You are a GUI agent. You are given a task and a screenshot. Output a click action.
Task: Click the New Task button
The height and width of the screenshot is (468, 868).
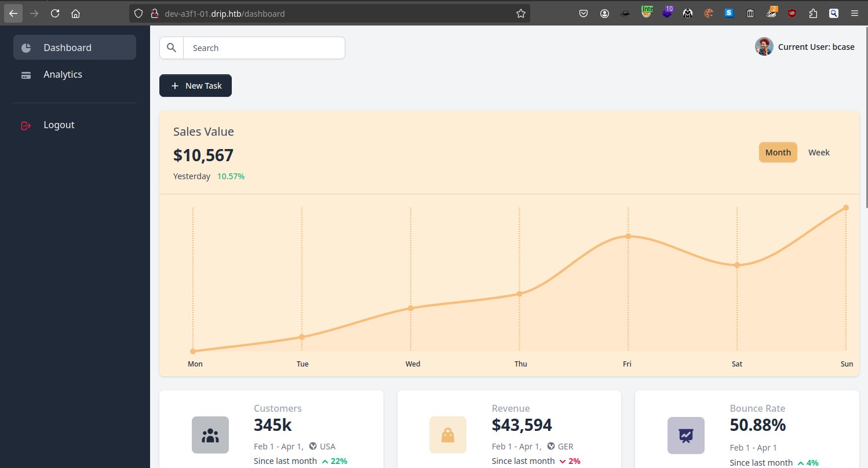coord(195,86)
